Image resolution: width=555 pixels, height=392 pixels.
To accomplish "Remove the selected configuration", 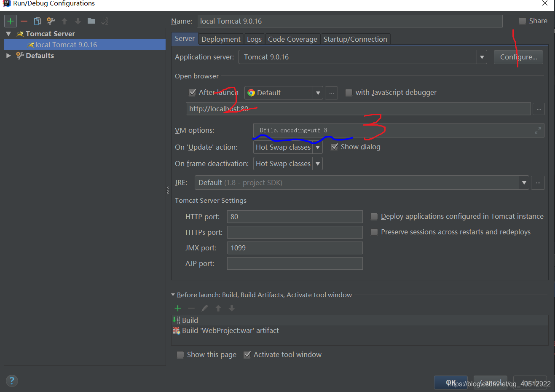I will coord(24,21).
